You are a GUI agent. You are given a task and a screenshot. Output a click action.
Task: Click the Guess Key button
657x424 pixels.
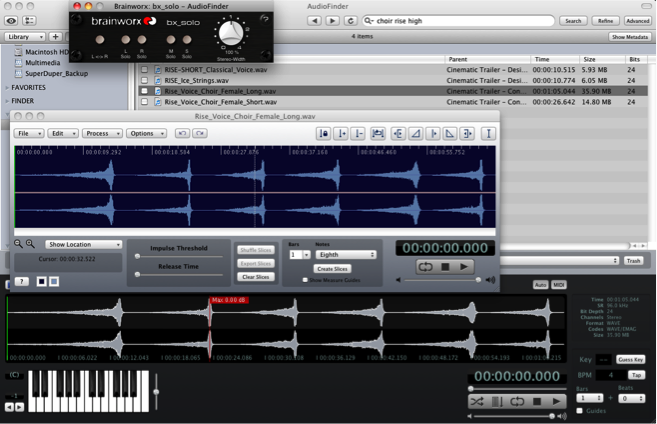click(631, 359)
